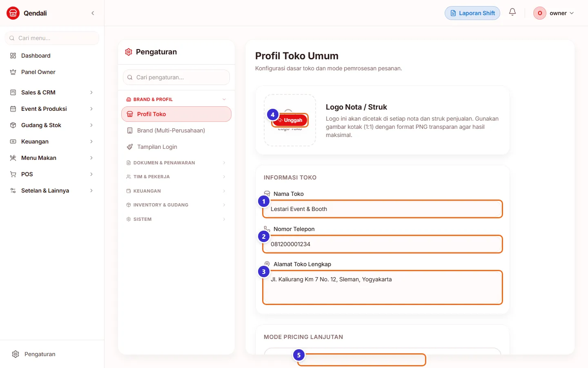588x368 pixels.
Task: Expand the SISTEM settings section
Action: pos(176,219)
